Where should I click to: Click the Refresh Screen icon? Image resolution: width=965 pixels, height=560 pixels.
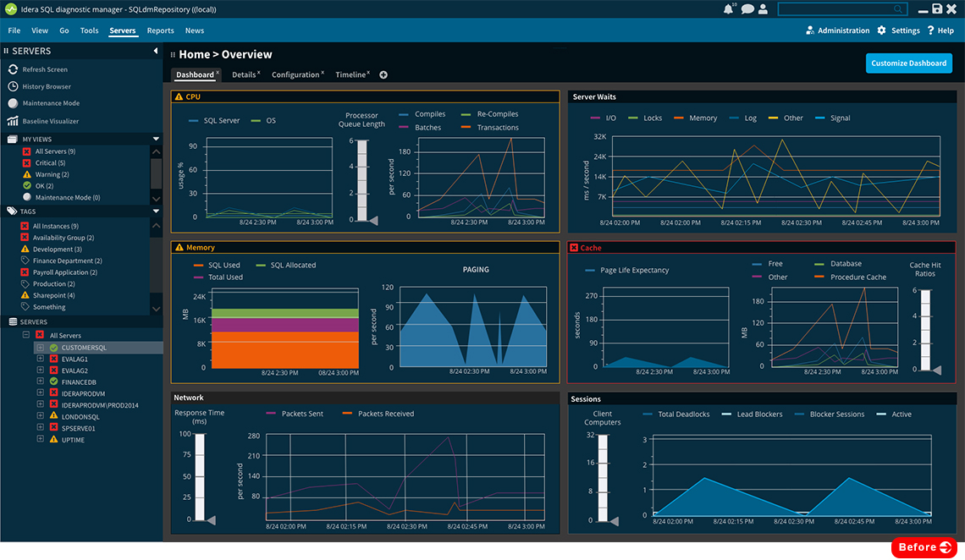click(x=14, y=69)
